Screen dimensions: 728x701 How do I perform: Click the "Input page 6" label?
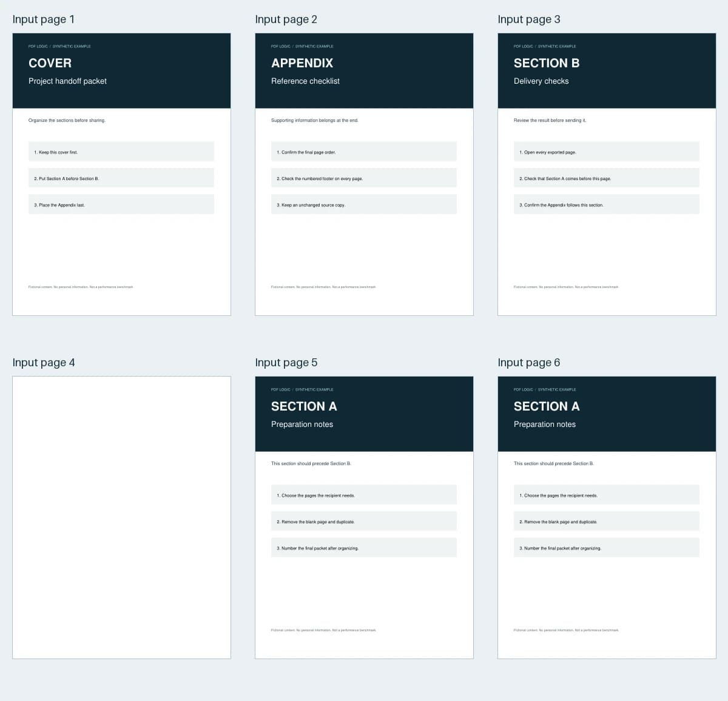tap(529, 363)
